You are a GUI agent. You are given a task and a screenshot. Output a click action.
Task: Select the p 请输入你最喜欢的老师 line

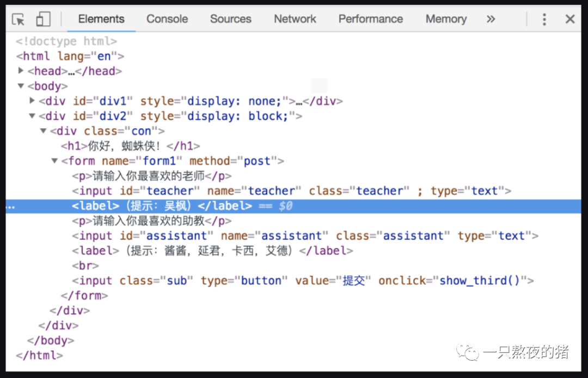(152, 176)
